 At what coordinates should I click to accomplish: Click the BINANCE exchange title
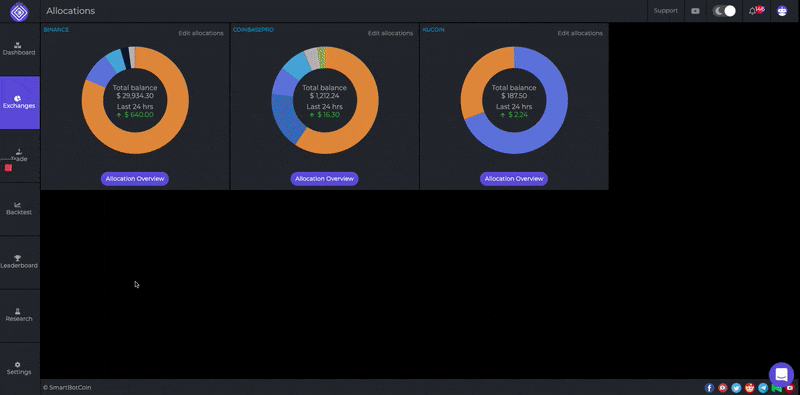pos(56,30)
